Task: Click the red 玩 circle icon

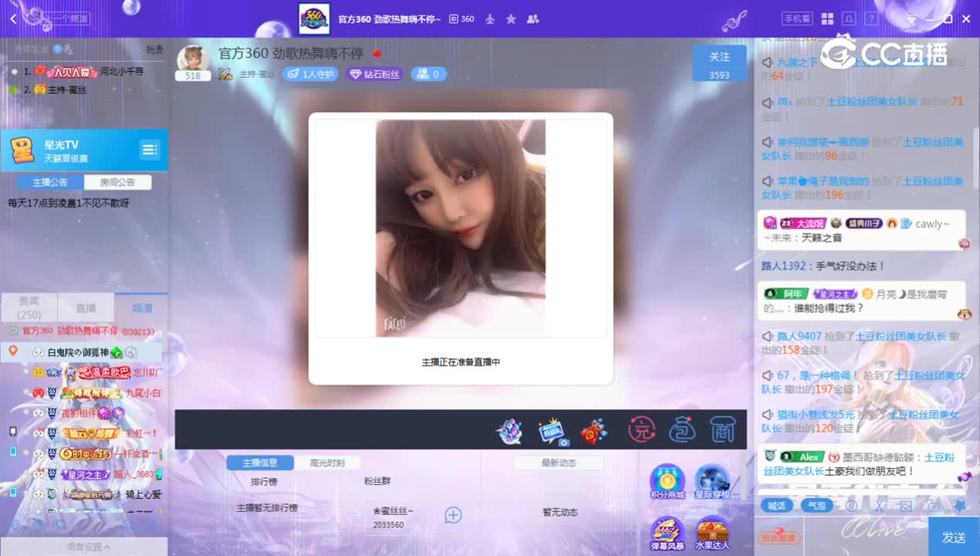Action: pos(641,429)
